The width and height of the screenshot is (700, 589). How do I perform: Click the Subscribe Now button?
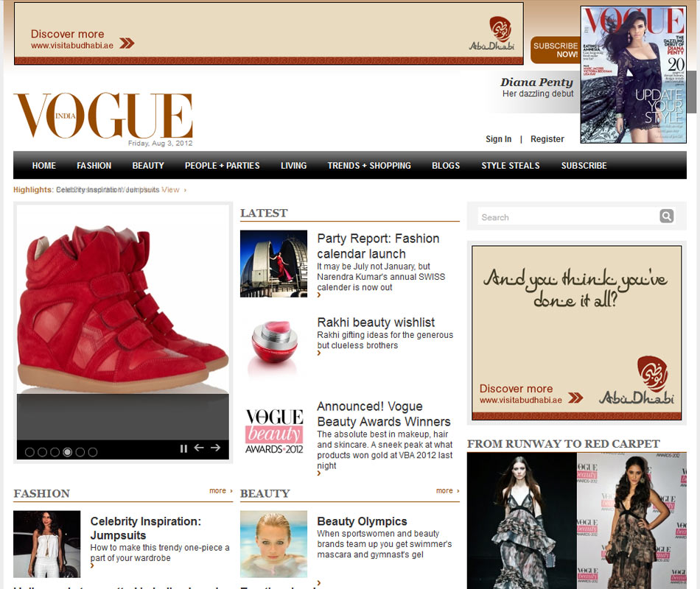coord(556,50)
